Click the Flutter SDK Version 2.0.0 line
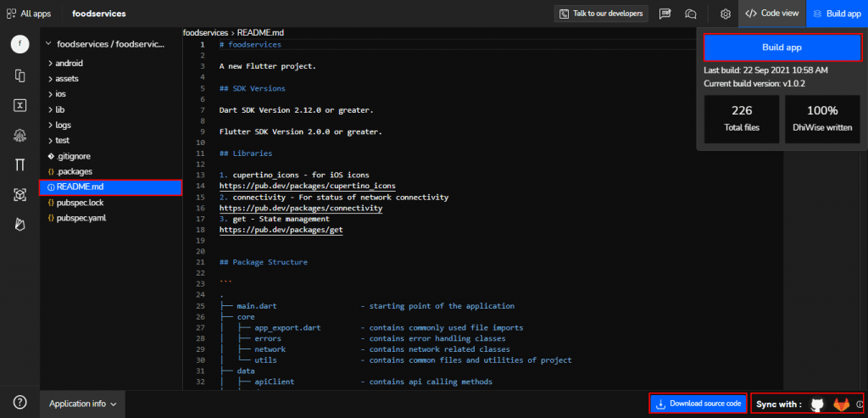Screen dimensions: 868x418 coord(301,131)
